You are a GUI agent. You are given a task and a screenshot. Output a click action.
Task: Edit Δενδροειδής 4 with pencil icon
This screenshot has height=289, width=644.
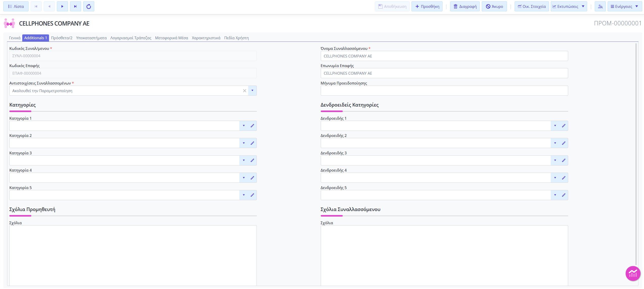pos(564,178)
